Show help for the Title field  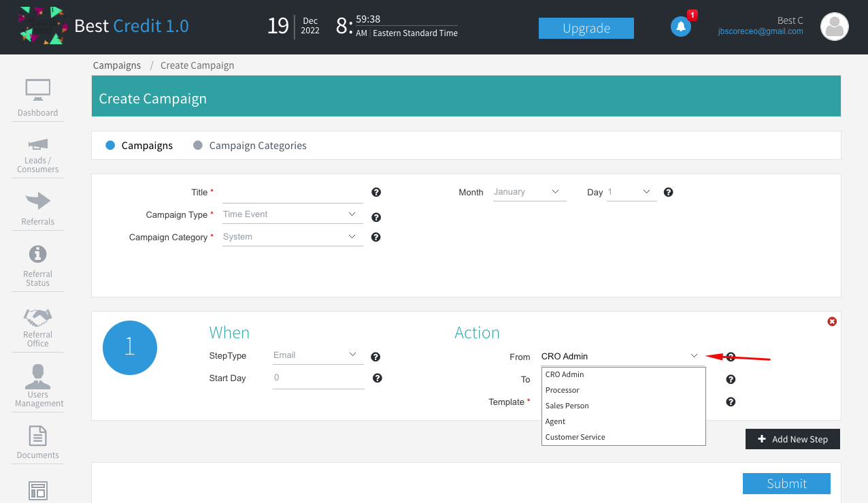[376, 193]
